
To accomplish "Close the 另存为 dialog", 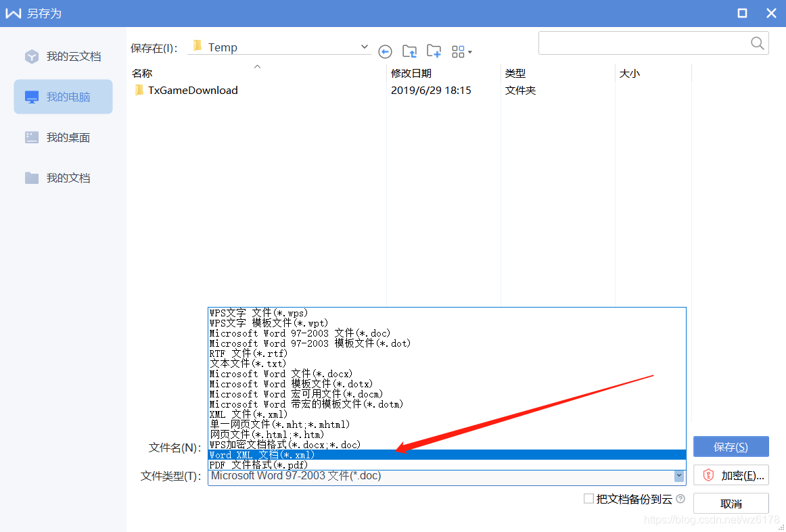I will click(x=772, y=13).
